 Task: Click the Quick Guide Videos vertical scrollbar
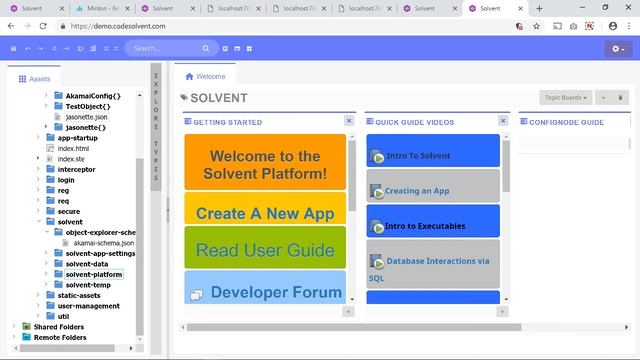507,166
